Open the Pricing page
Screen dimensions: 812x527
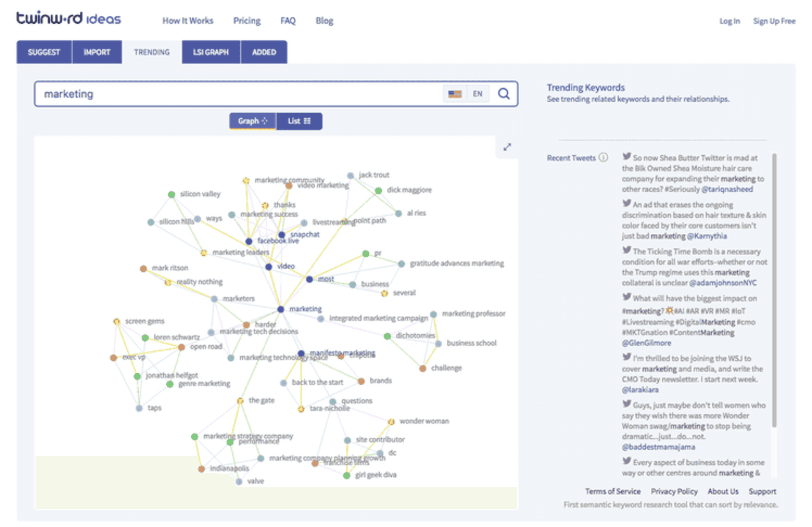[247, 20]
